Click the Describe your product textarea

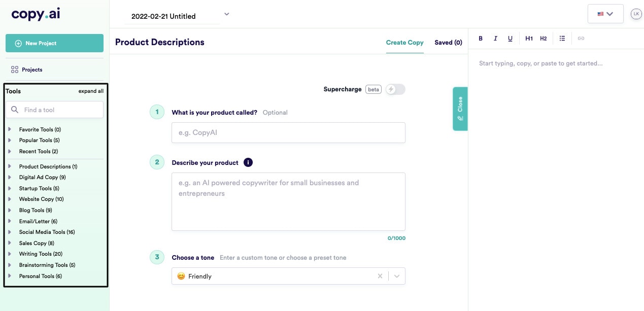tap(288, 201)
